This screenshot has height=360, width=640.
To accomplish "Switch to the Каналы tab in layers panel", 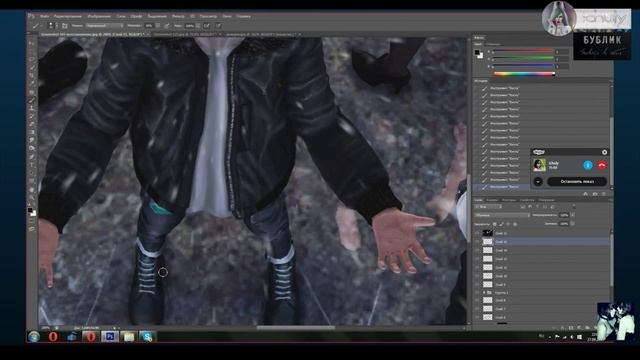I will click(x=492, y=200).
